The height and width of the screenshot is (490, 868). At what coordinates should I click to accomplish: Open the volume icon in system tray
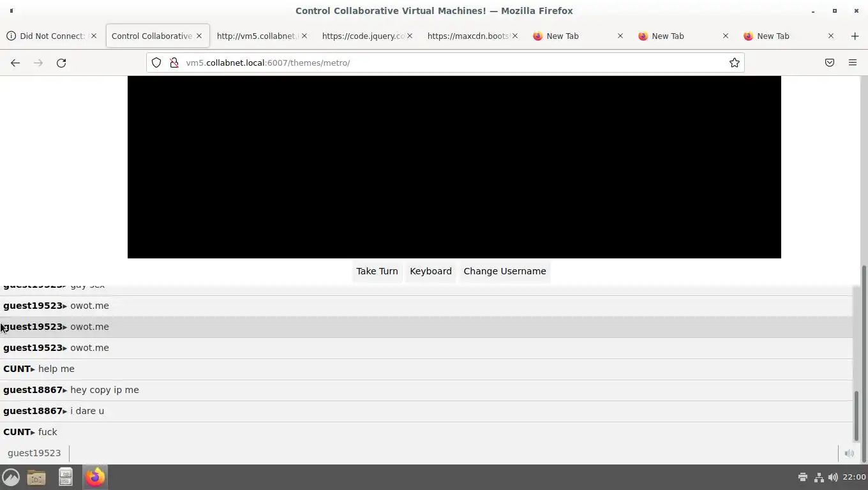833,477
